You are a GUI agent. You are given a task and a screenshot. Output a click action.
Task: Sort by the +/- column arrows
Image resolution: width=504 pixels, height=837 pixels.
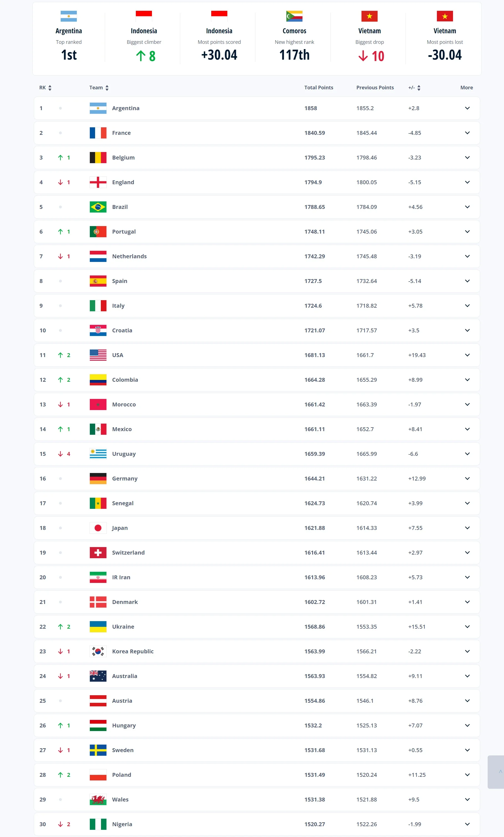[418, 88]
